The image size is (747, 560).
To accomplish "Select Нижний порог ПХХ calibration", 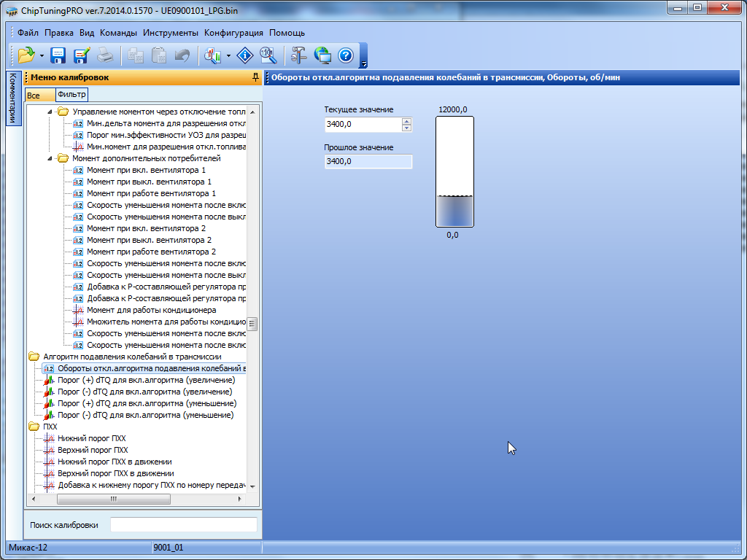I will (91, 438).
